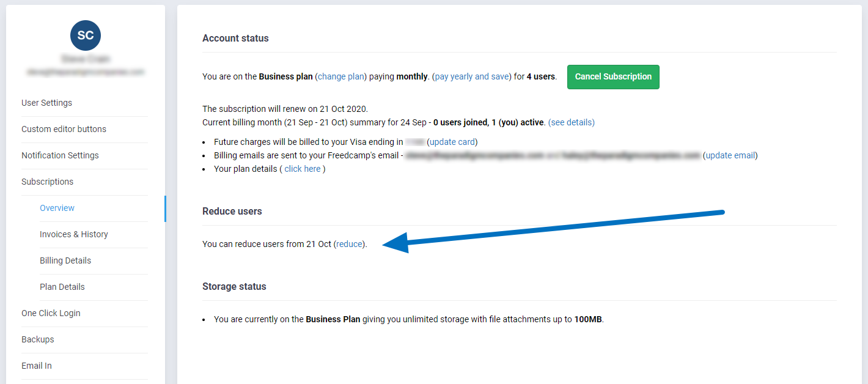The width and height of the screenshot is (868, 384).
Task: Click the update email link
Action: click(730, 155)
